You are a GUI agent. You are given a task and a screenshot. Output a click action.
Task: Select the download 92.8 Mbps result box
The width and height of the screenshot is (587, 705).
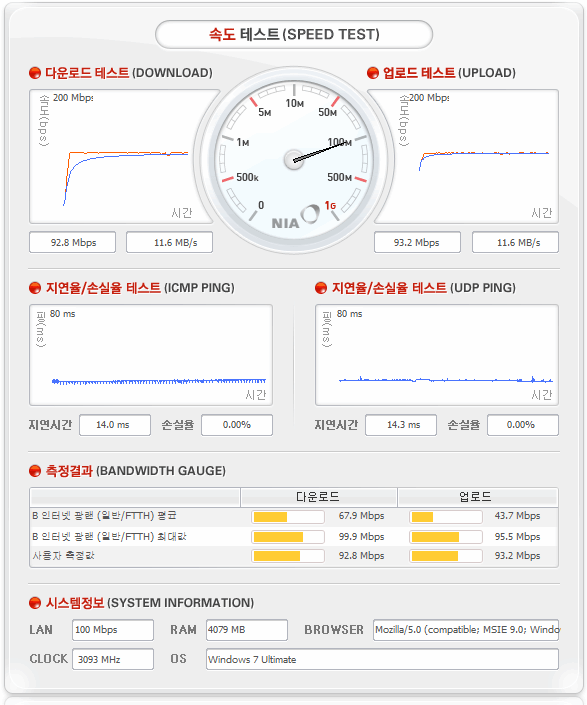click(x=72, y=242)
